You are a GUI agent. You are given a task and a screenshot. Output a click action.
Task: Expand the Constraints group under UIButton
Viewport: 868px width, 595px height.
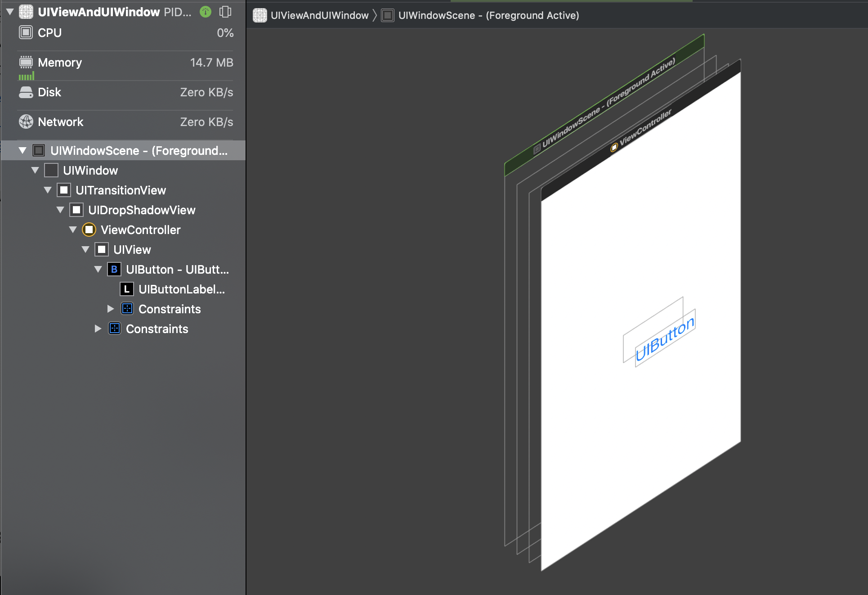click(111, 309)
